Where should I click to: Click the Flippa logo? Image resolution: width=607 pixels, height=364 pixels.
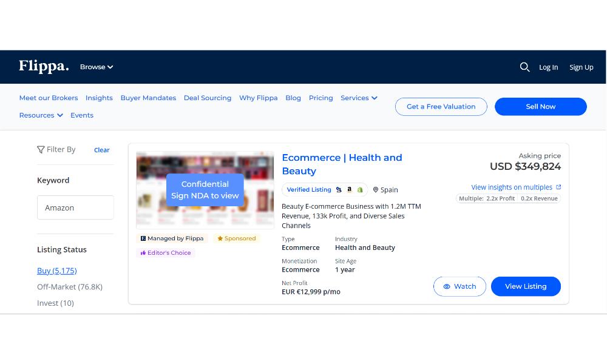coord(44,66)
